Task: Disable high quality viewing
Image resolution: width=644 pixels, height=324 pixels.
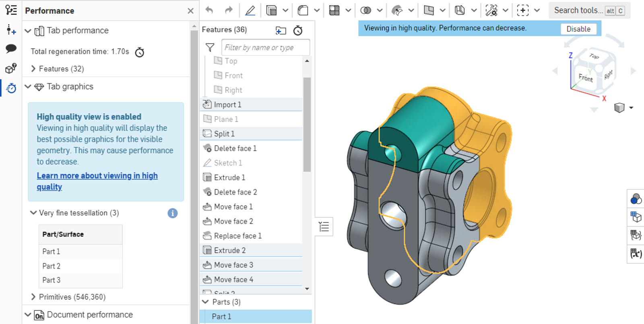Action: tap(578, 29)
